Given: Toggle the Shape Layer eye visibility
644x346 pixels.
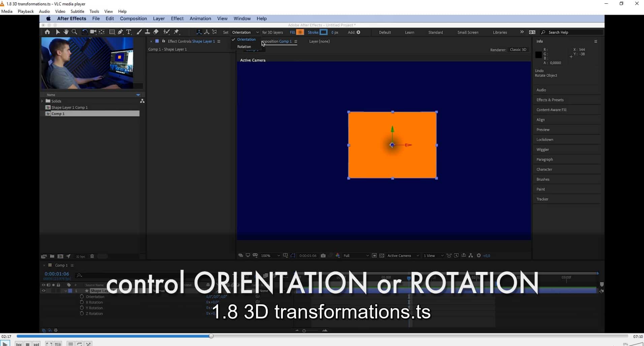Looking at the screenshot, I should point(43,291).
